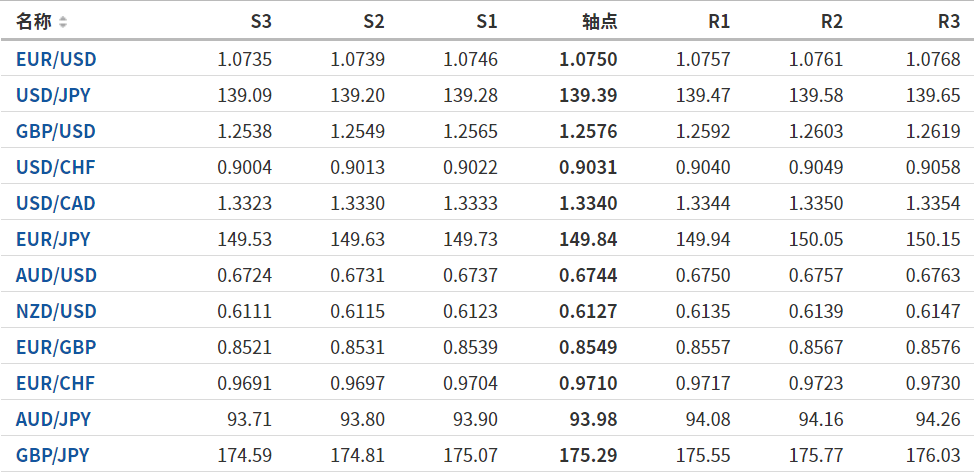Open the USD/CAD pair link
The image size is (974, 474).
(56, 203)
